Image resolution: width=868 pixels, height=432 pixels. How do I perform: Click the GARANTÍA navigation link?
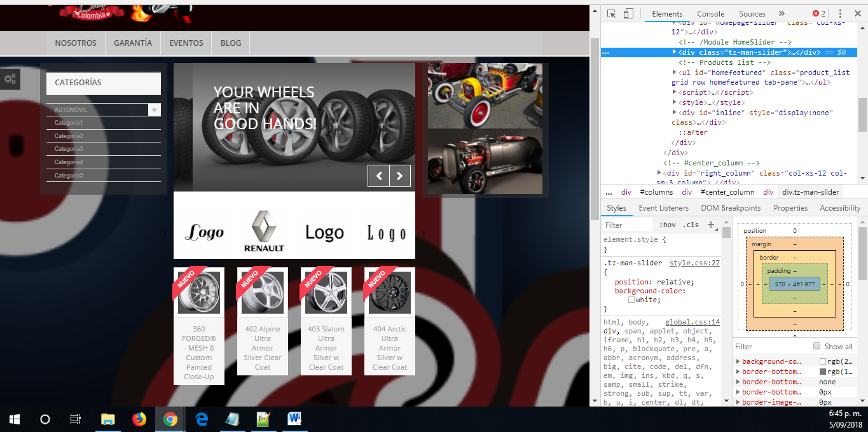tap(133, 43)
